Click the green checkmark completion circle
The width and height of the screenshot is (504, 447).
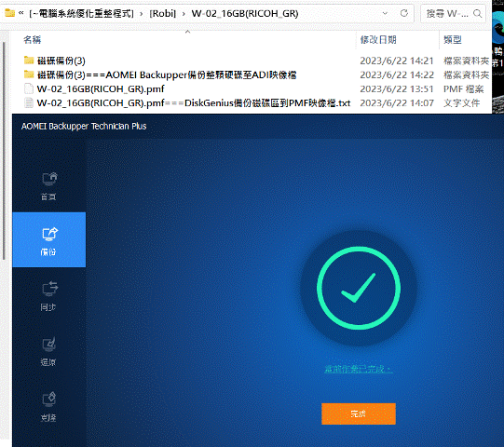359,289
